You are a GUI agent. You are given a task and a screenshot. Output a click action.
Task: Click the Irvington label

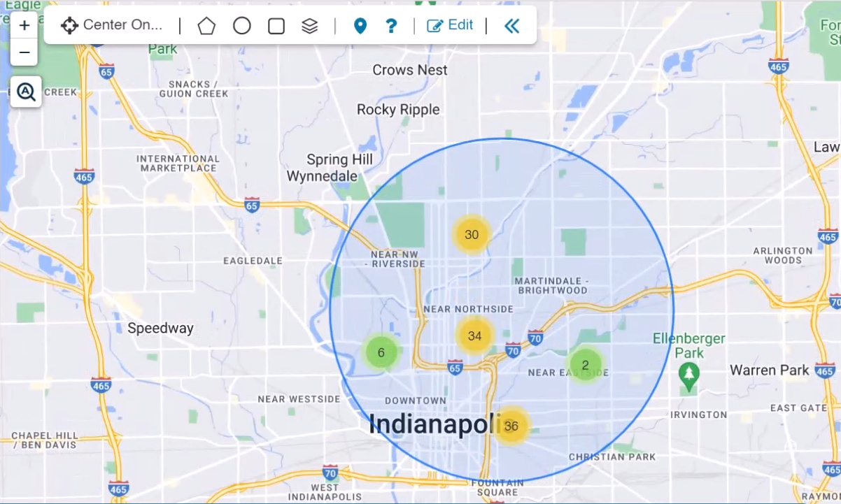coord(698,415)
